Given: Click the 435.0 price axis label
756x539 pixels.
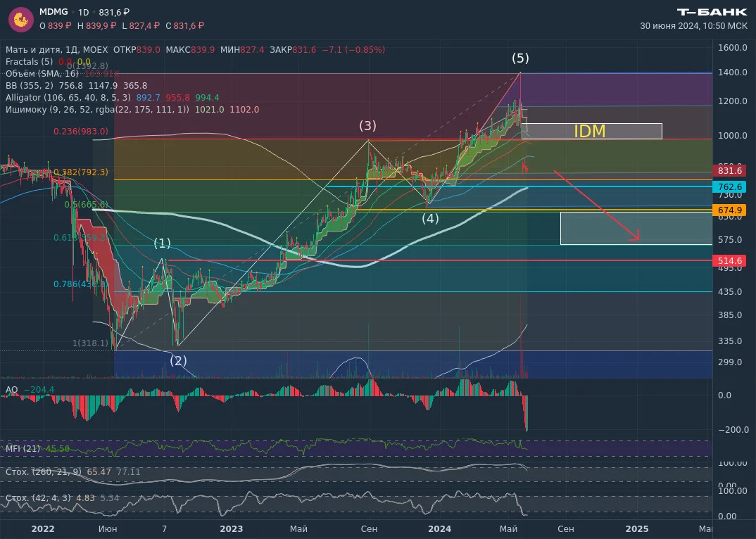Looking at the screenshot, I should (x=729, y=292).
